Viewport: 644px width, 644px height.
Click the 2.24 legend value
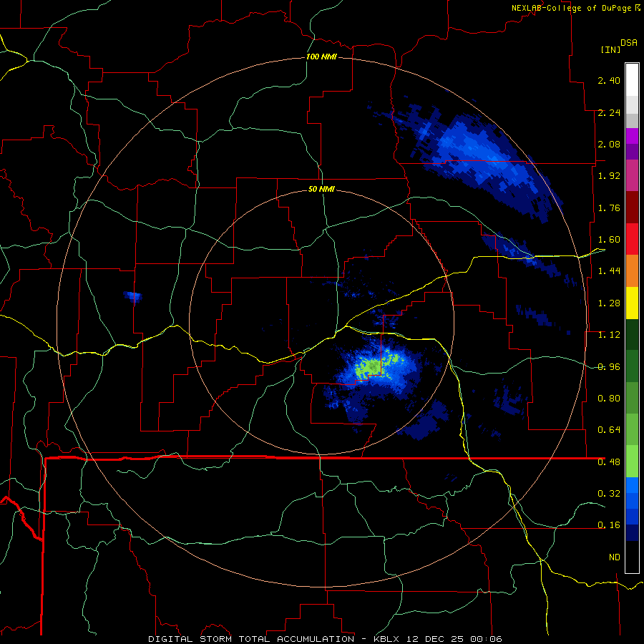609,112
